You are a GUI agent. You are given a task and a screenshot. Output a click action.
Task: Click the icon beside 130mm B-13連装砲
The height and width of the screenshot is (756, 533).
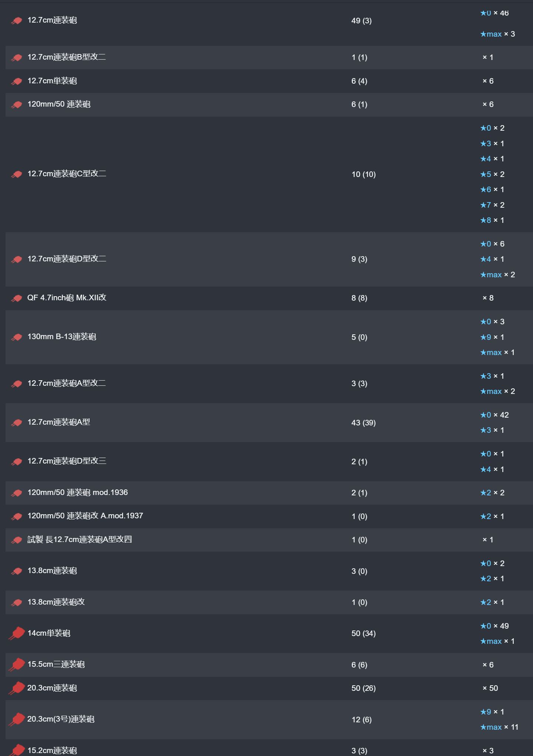point(17,337)
